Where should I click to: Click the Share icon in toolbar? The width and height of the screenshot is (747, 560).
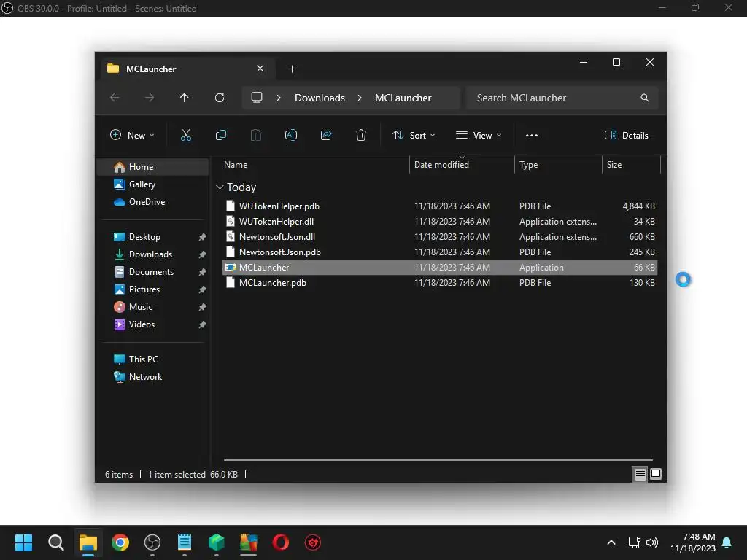point(326,135)
